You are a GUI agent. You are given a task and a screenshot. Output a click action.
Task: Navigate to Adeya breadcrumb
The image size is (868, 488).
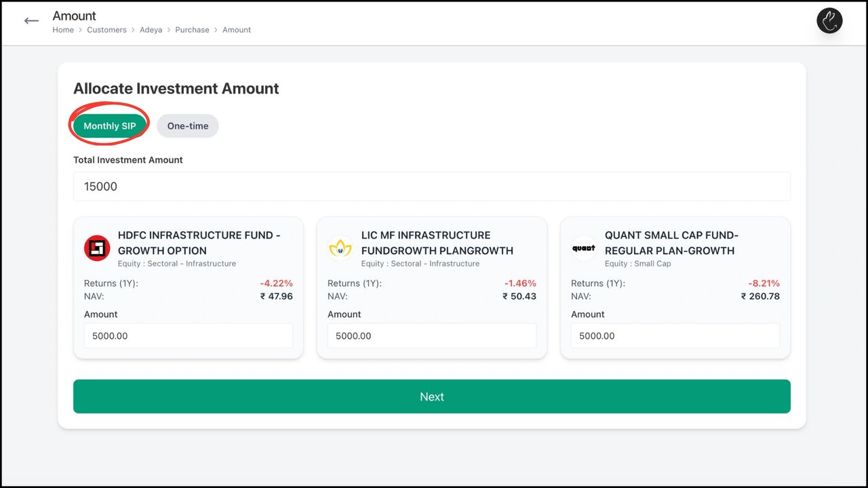click(x=151, y=30)
